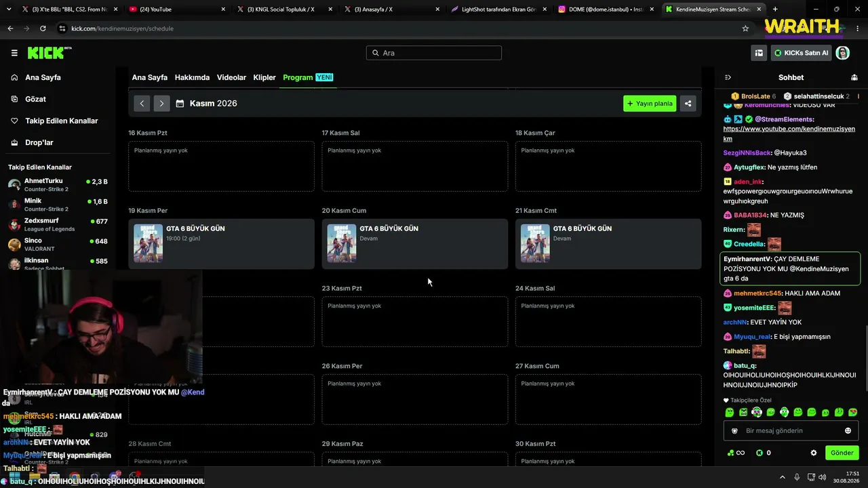Viewport: 868px width, 488px height.
Task: Click the chat identity shield icon
Action: 734,430
